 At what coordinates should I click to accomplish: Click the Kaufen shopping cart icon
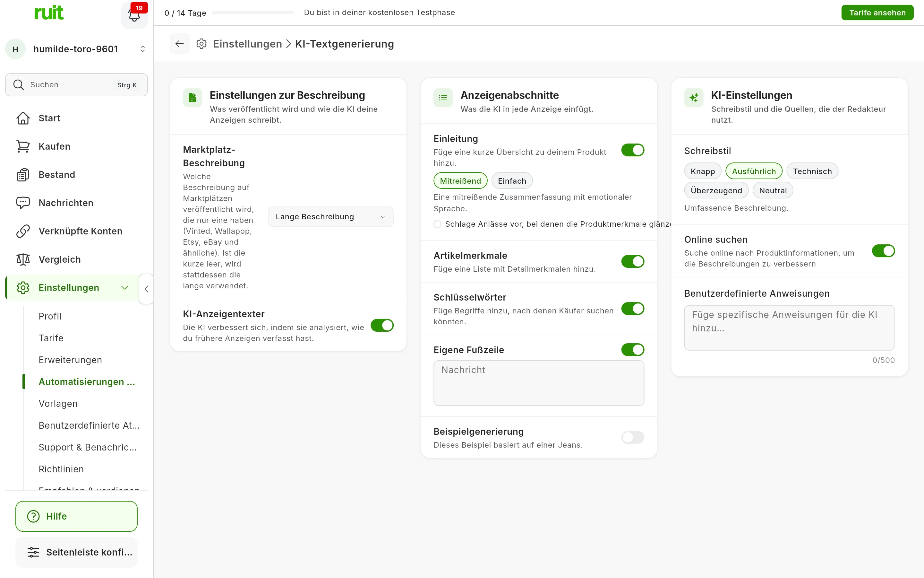tap(23, 146)
